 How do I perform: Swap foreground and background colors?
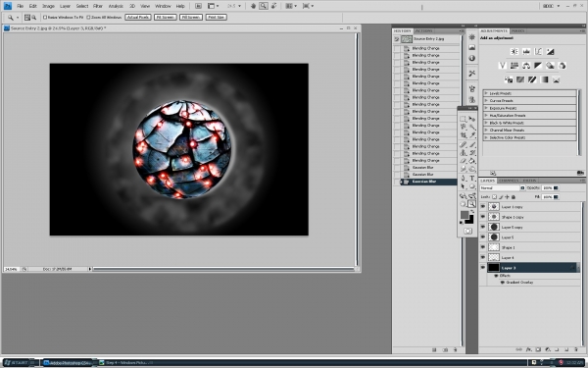pos(471,212)
